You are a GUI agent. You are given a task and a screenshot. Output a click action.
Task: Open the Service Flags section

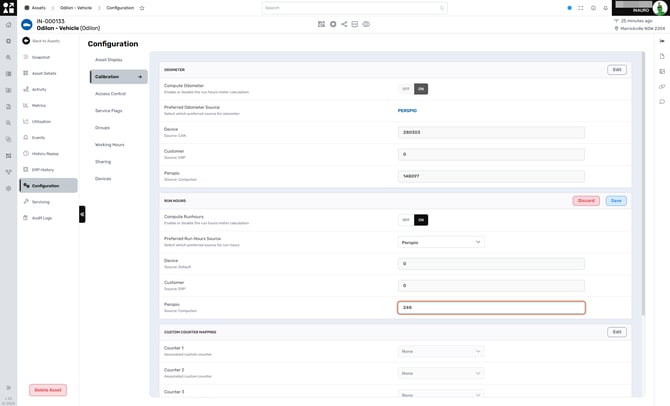tap(109, 111)
